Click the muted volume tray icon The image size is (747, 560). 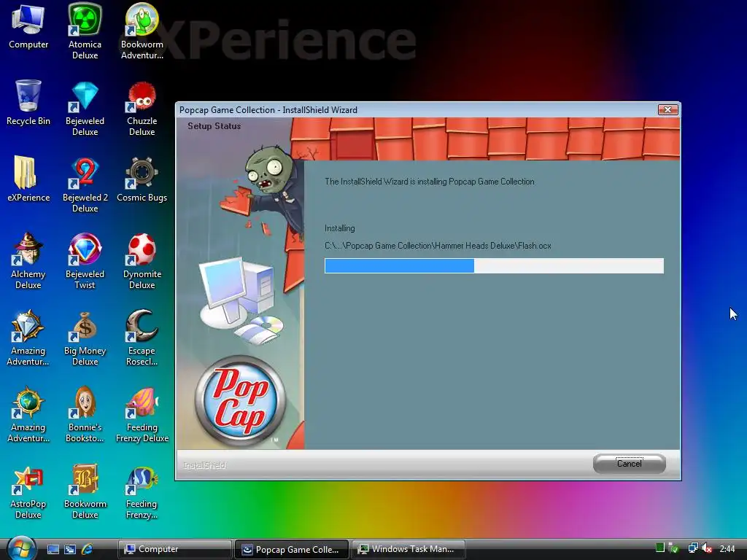click(707, 548)
